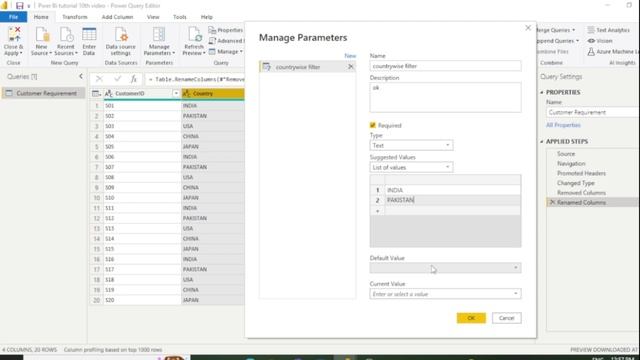Switch to the Add Column tab

(x=118, y=17)
